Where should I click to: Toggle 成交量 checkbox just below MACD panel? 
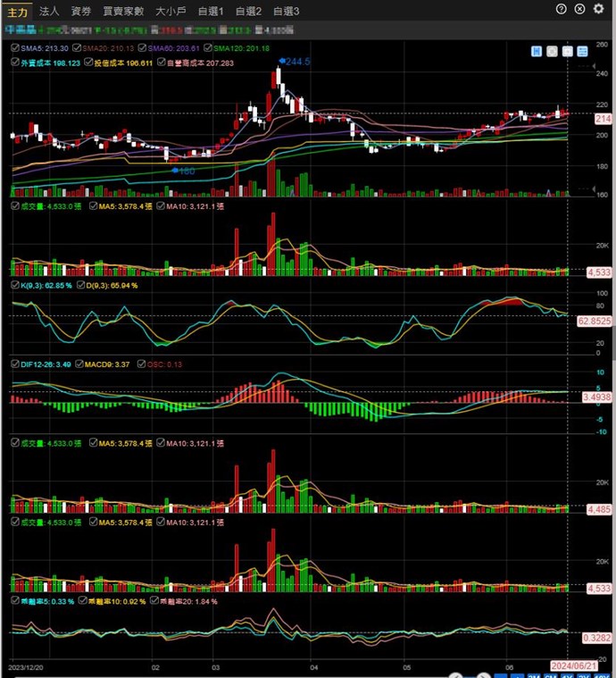coord(15,442)
